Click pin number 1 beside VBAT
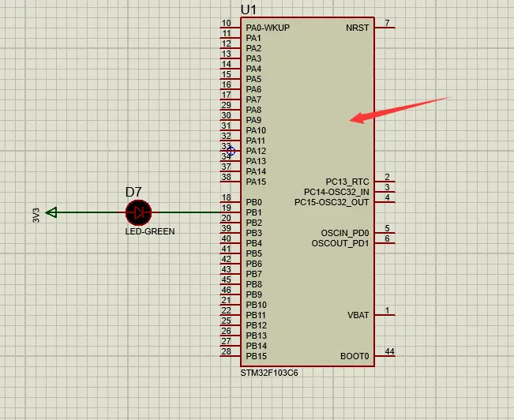 (387, 310)
